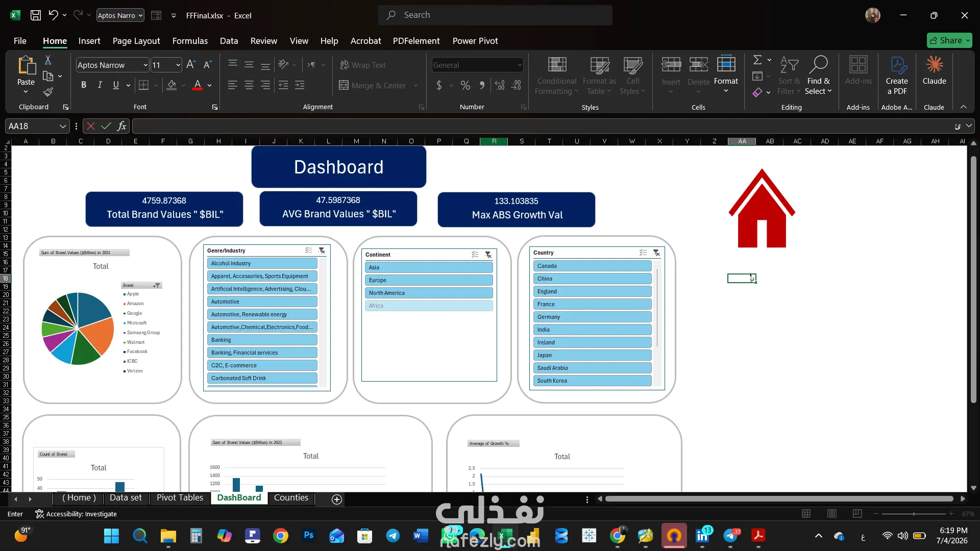Click the zoom slider in status bar
This screenshot has width=980, height=551.
914,514
